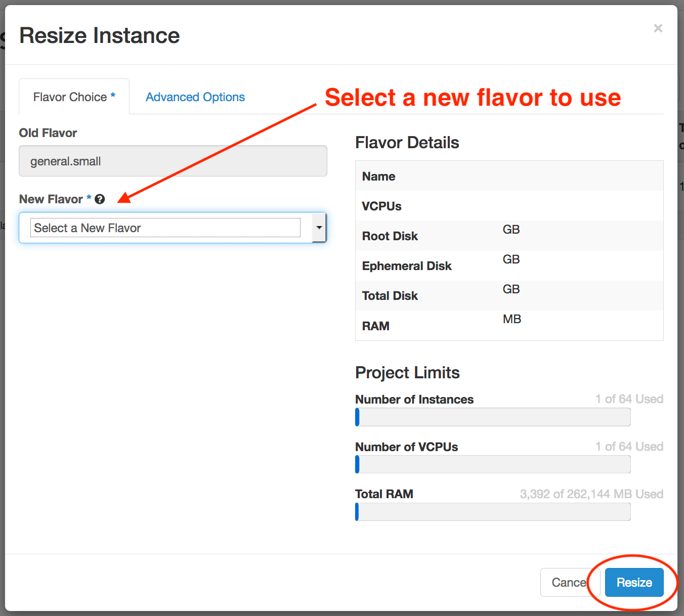Image resolution: width=684 pixels, height=616 pixels.
Task: Click the Name row in Flavor Details
Action: (x=509, y=176)
